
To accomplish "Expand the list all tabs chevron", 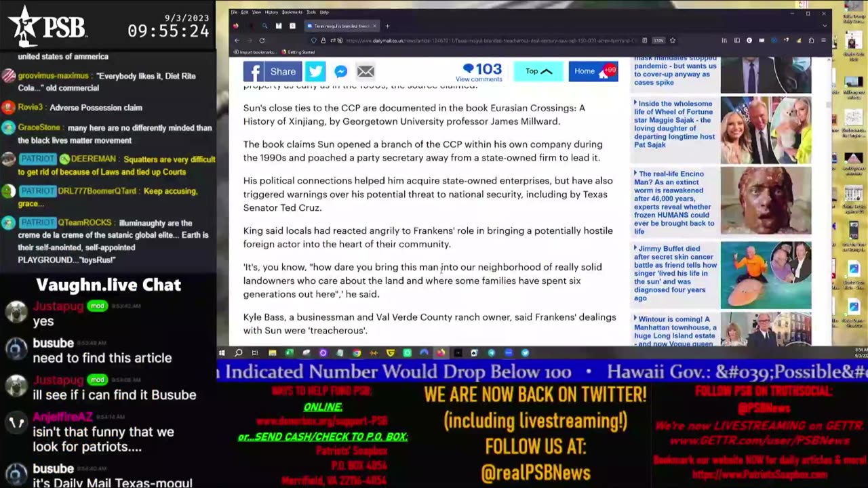I will 825,26.
